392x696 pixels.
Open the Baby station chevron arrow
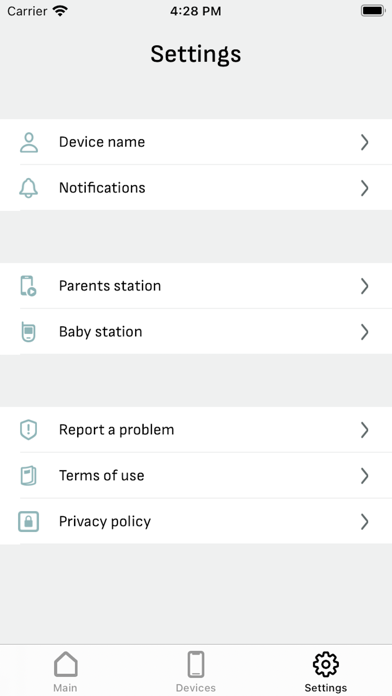pos(364,332)
